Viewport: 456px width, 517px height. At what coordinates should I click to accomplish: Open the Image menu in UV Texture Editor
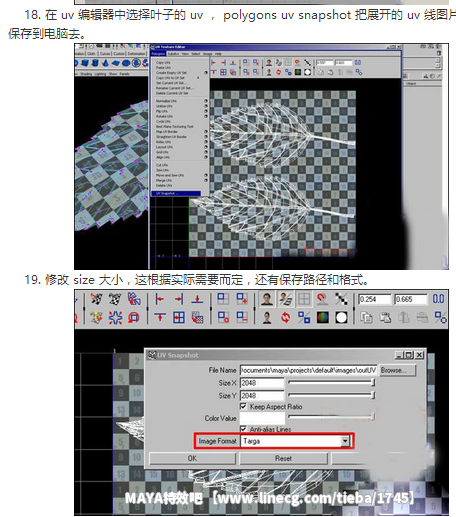207,53
